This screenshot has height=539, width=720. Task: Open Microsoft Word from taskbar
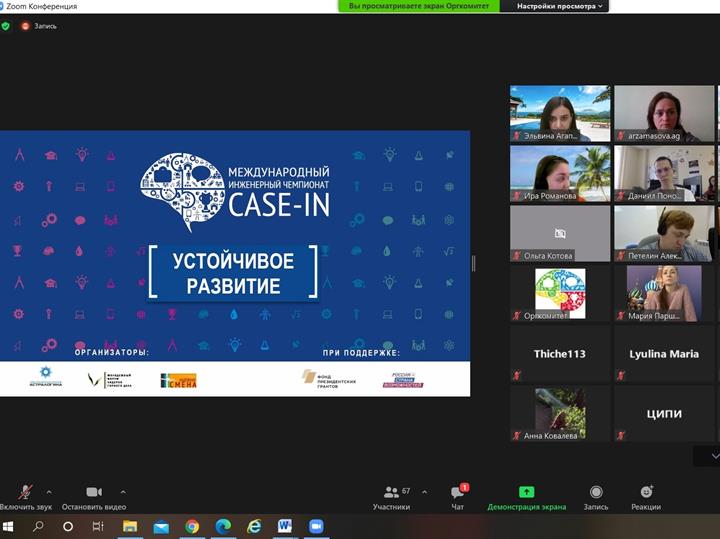(x=285, y=526)
